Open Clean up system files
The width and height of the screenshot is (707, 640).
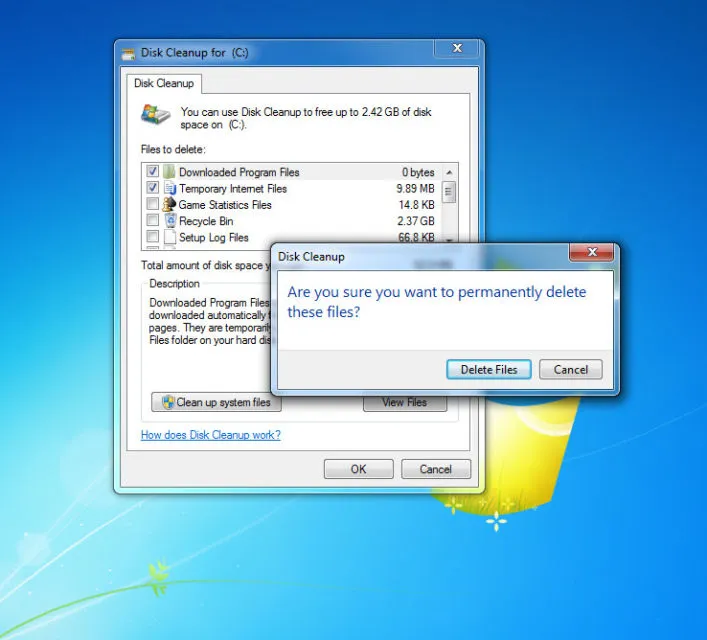[x=216, y=402]
